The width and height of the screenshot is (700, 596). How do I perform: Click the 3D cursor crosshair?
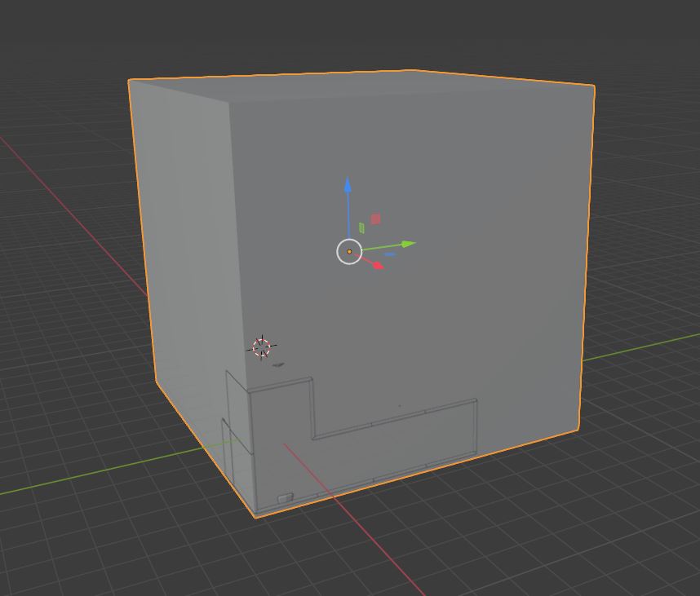tap(262, 347)
